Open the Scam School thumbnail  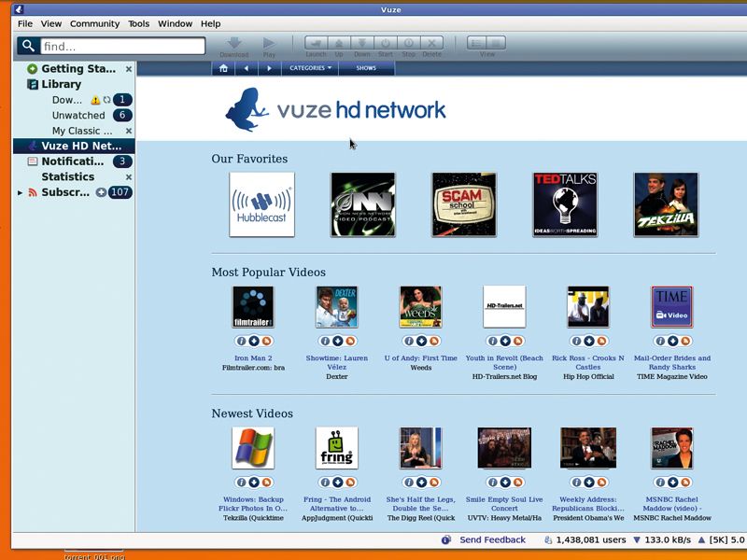coord(464,204)
